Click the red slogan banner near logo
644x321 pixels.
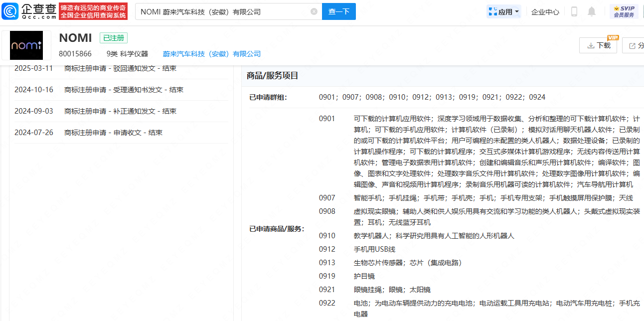(x=93, y=11)
